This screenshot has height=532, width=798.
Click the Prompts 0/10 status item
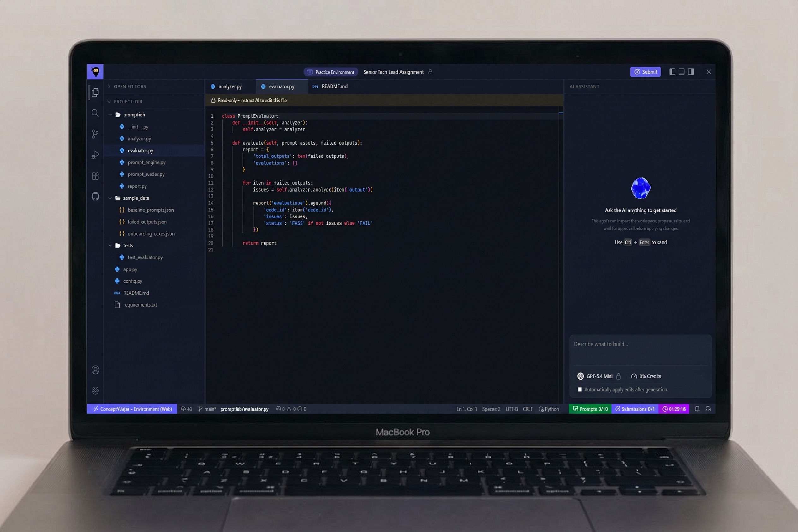590,409
